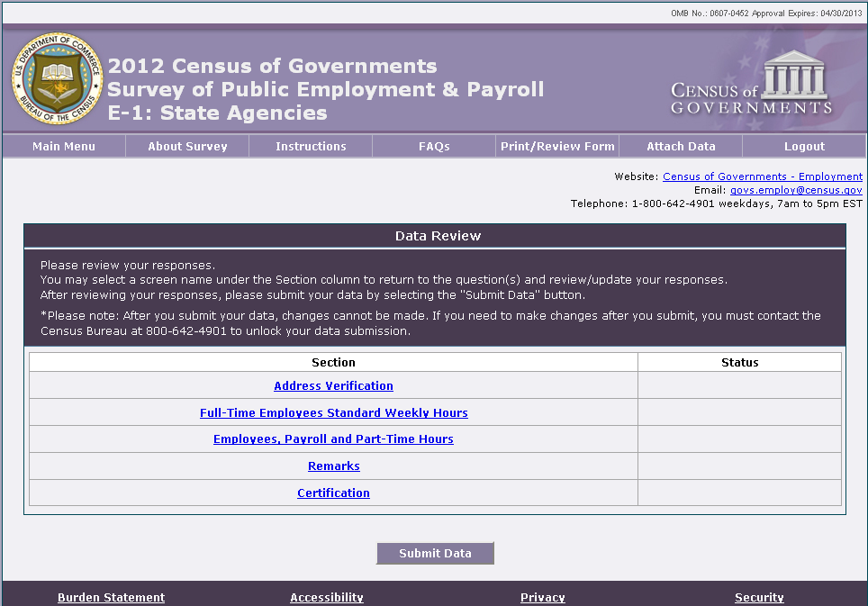This screenshot has width=868, height=606.
Task: Open the Accessibility footer link
Action: point(327,597)
